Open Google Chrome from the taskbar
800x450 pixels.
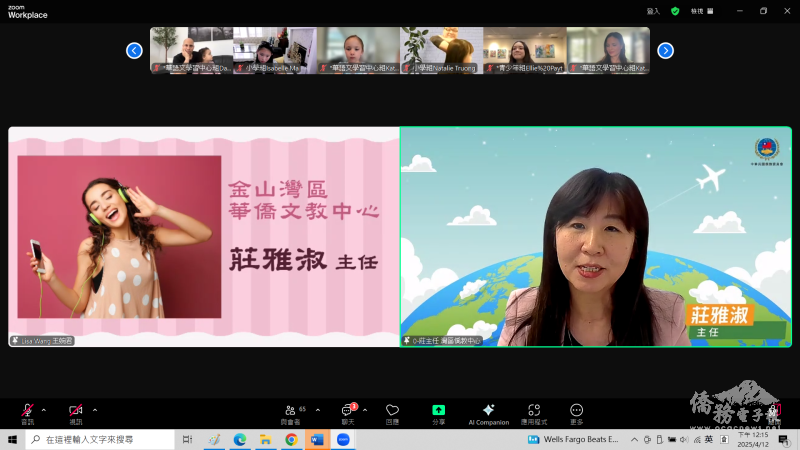(291, 439)
